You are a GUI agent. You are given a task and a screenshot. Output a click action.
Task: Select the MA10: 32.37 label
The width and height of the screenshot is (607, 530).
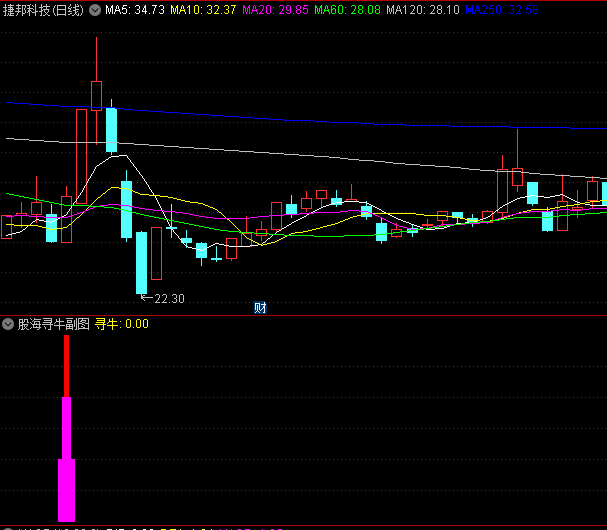pos(203,10)
